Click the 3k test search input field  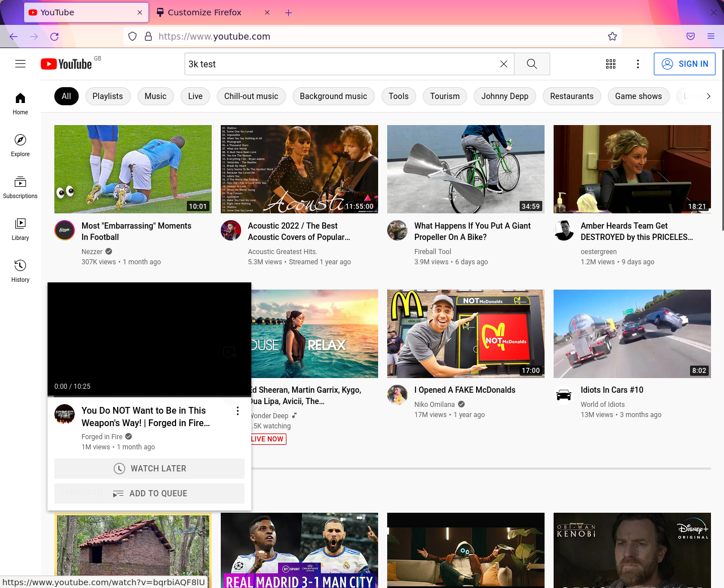pyautogui.click(x=341, y=64)
